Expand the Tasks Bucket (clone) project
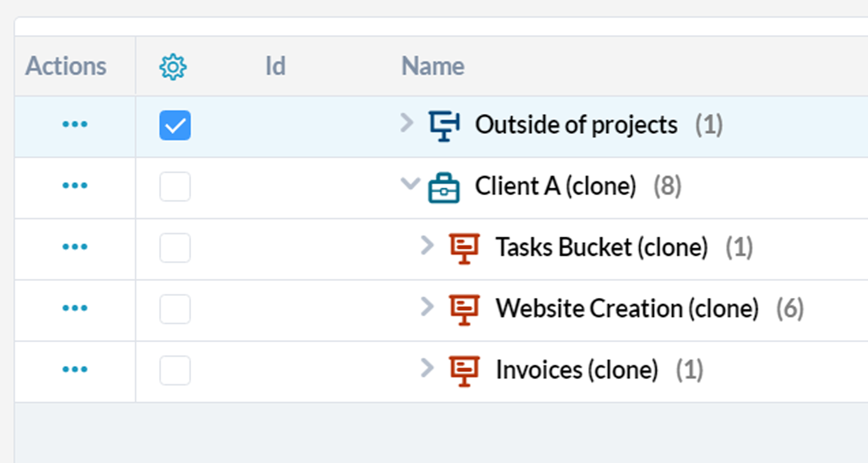868x463 pixels. (427, 245)
